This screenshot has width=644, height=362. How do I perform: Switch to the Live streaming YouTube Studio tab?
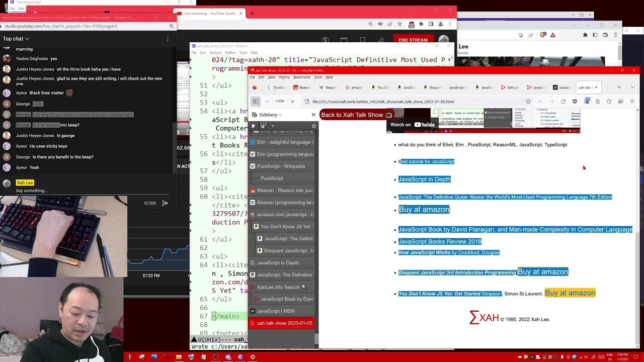pyautogui.click(x=210, y=13)
